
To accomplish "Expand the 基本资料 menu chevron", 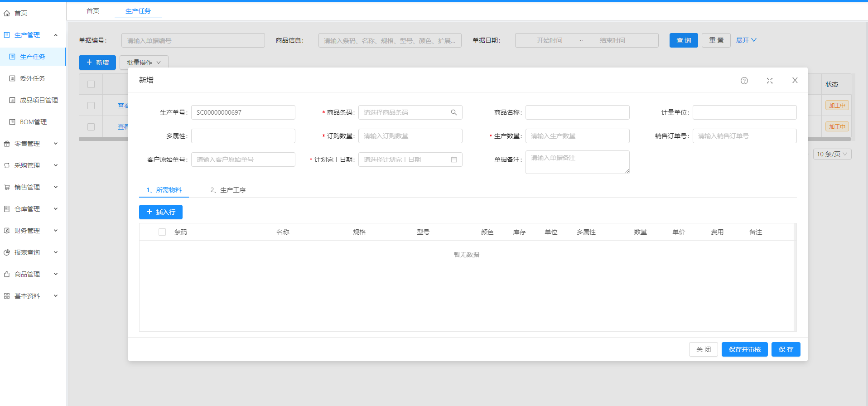I will pos(56,296).
